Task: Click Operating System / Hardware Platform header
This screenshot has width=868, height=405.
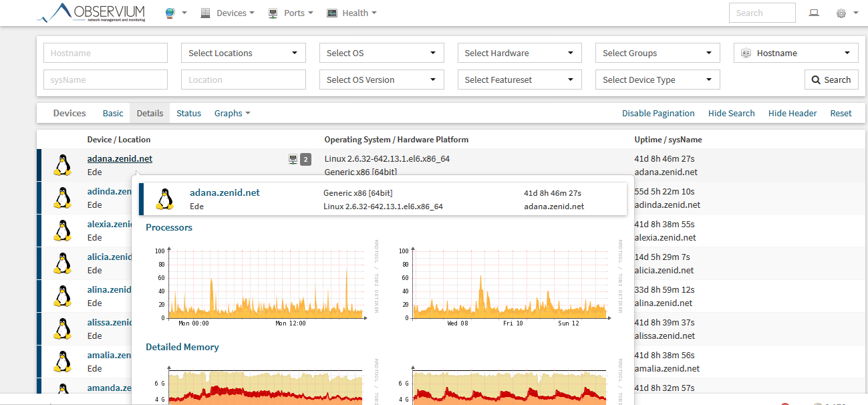Action: (x=396, y=140)
